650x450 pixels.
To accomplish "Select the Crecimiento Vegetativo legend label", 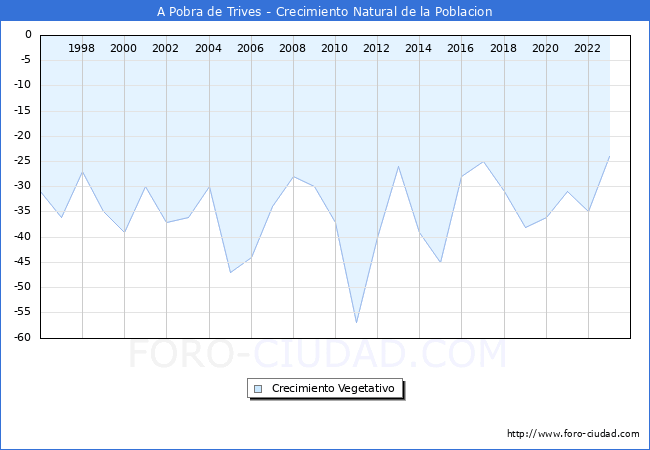I will (334, 389).
